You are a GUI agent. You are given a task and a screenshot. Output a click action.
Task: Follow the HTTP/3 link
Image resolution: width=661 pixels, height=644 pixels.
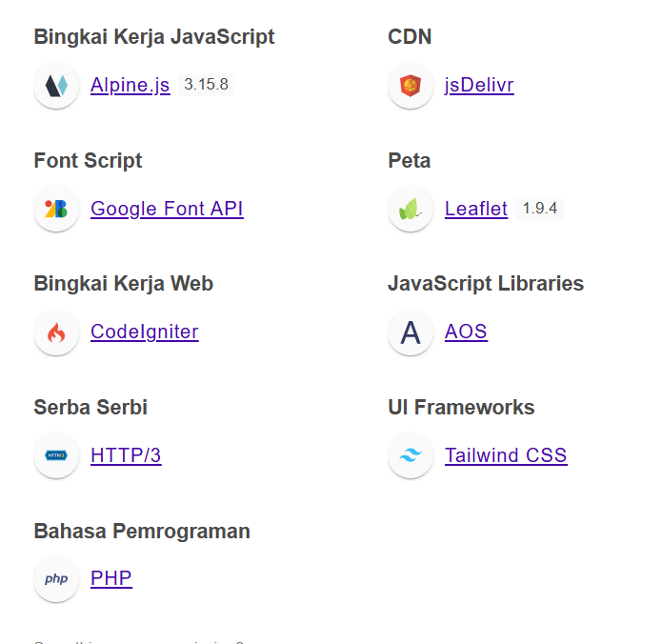[126, 455]
